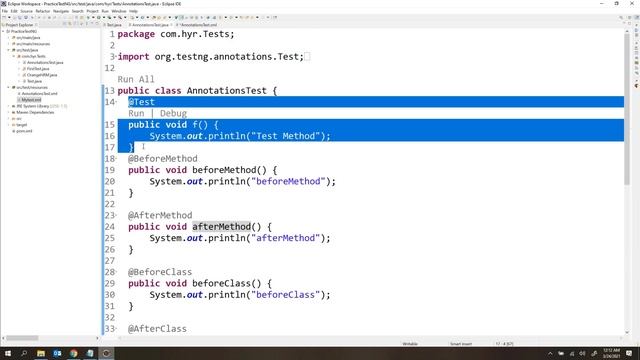
Task: Open the Project menu
Action: (x=92, y=11)
